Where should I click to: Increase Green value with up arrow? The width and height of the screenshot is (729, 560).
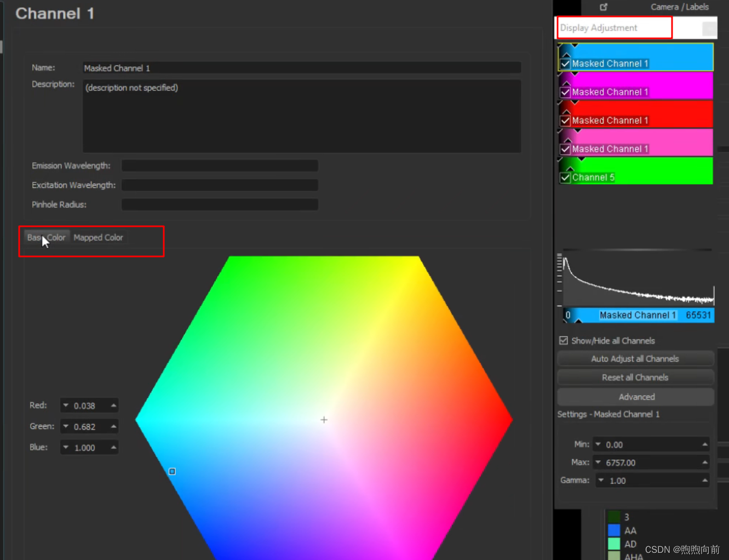(113, 426)
